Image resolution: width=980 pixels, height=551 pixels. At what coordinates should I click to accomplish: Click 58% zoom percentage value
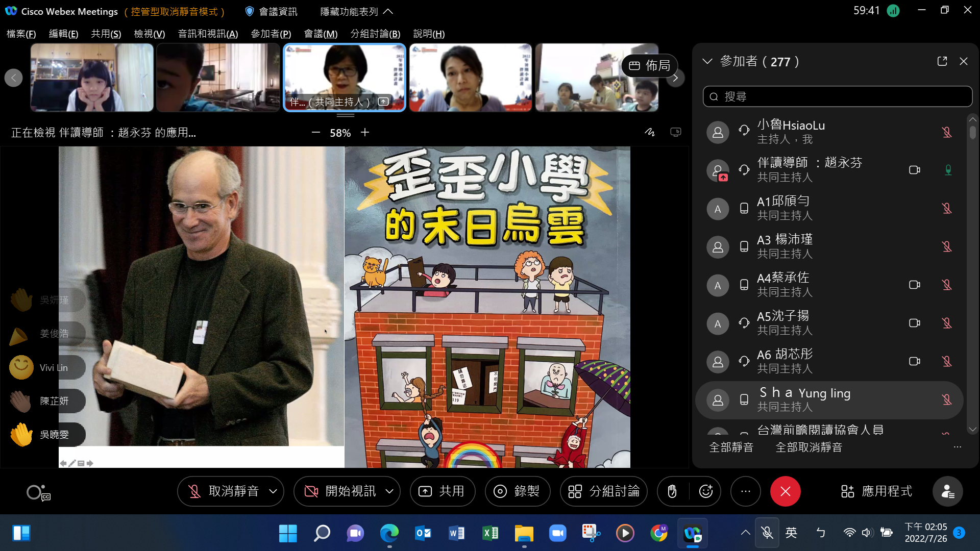click(x=340, y=133)
